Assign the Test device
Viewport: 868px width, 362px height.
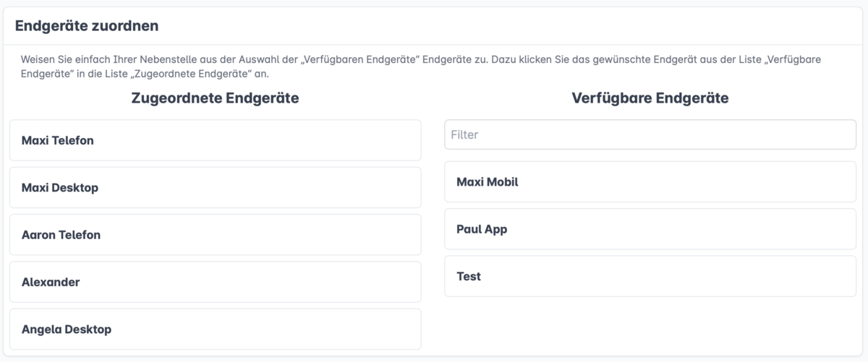pos(650,276)
